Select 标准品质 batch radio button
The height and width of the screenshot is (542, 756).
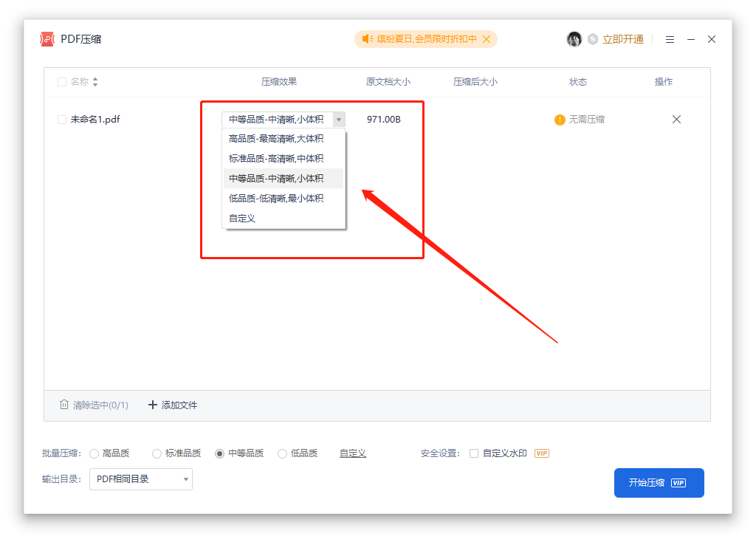pyautogui.click(x=157, y=453)
